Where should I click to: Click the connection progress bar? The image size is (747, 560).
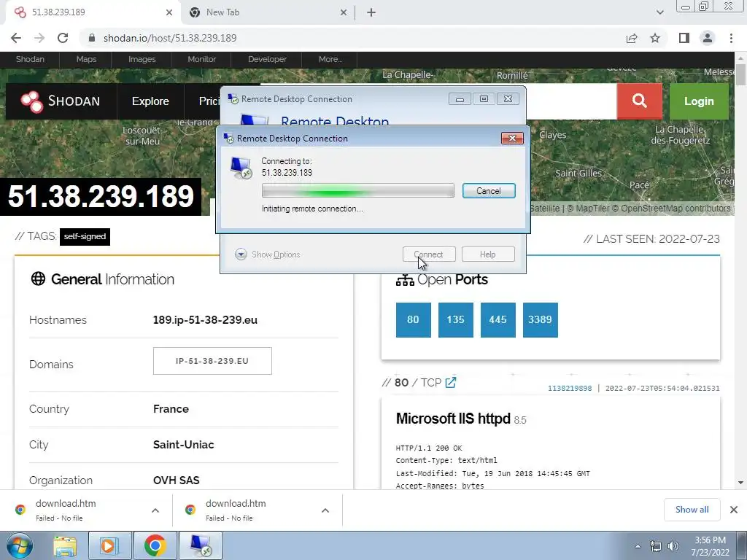357,190
